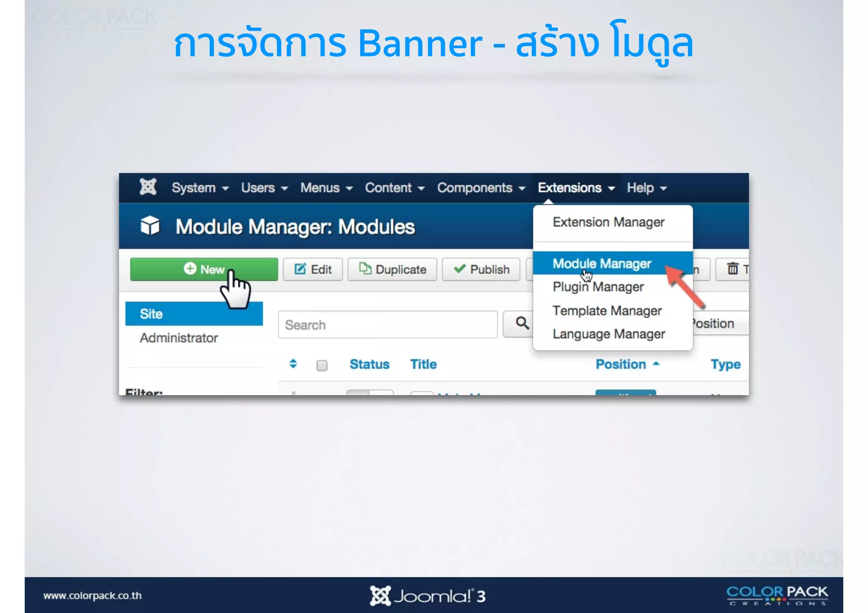Screen dimensions: 868x613
Task: Open Language Manager entry
Action: coord(609,334)
